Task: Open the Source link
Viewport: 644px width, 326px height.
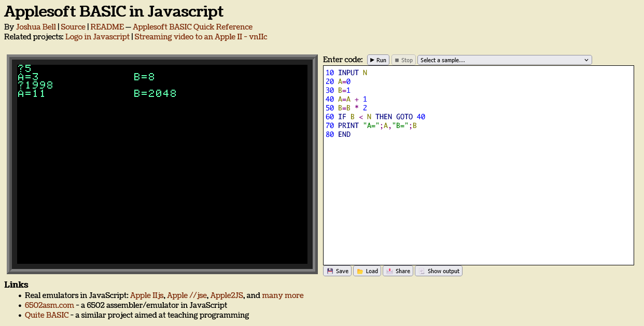Action: tap(73, 26)
